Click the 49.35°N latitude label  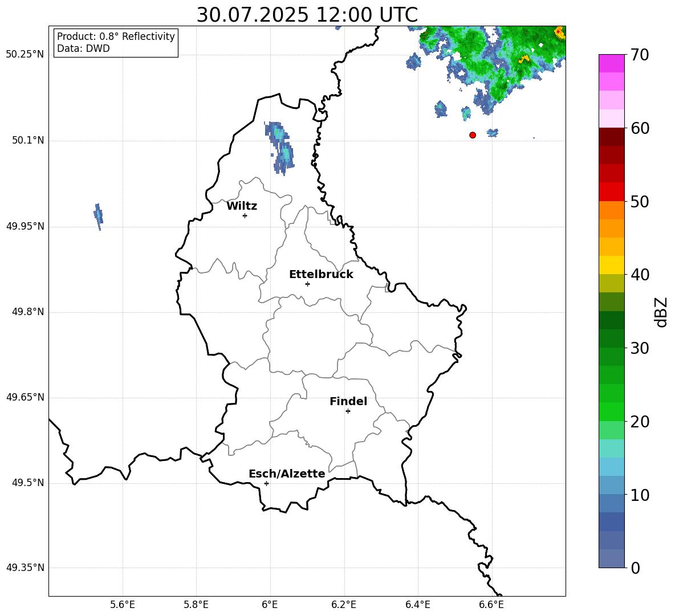tap(25, 568)
